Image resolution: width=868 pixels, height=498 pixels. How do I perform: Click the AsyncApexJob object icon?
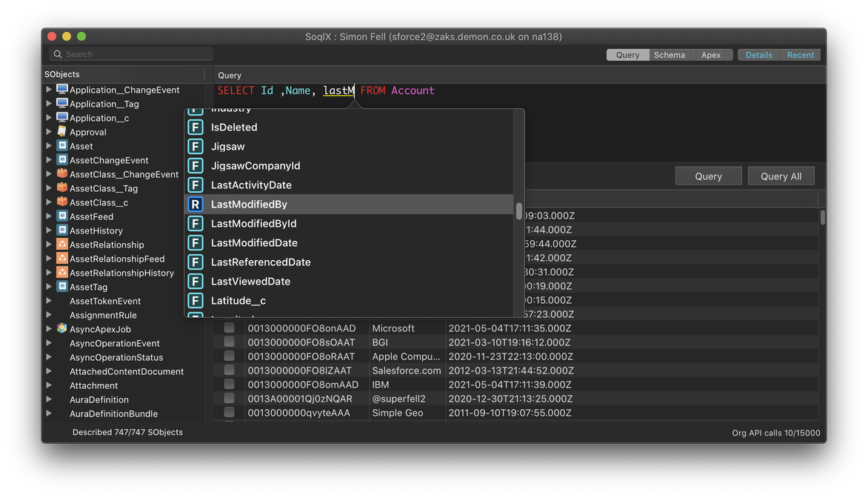[62, 329]
